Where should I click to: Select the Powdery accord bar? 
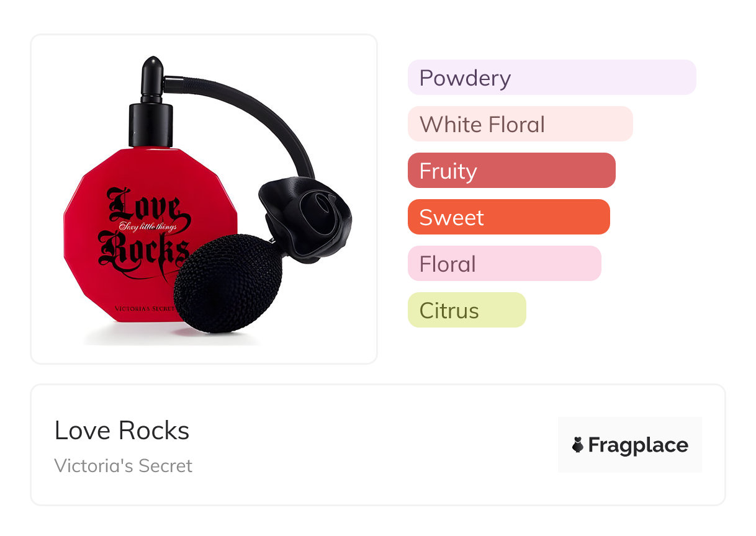(x=552, y=78)
